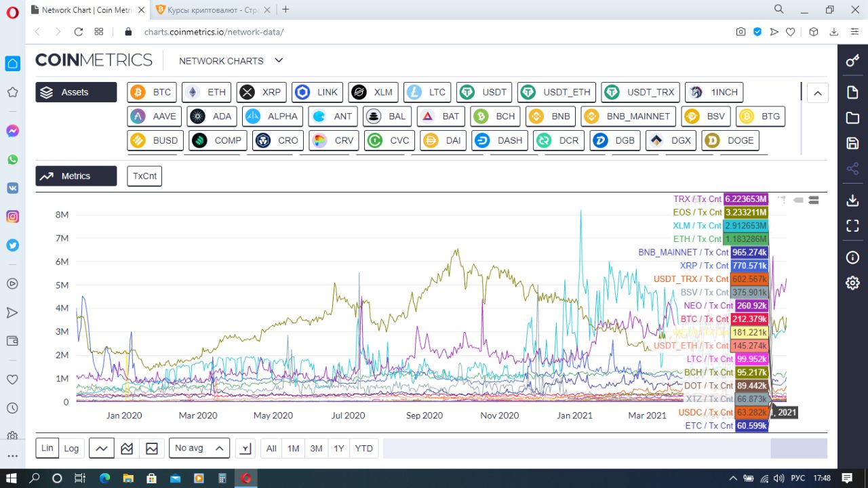Toggle the XRP asset

pyautogui.click(x=262, y=92)
